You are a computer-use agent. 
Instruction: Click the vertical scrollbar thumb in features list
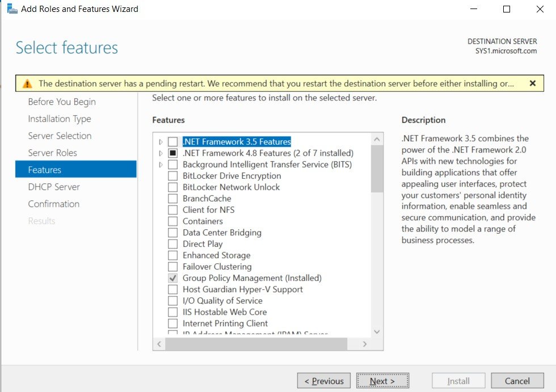click(x=377, y=168)
